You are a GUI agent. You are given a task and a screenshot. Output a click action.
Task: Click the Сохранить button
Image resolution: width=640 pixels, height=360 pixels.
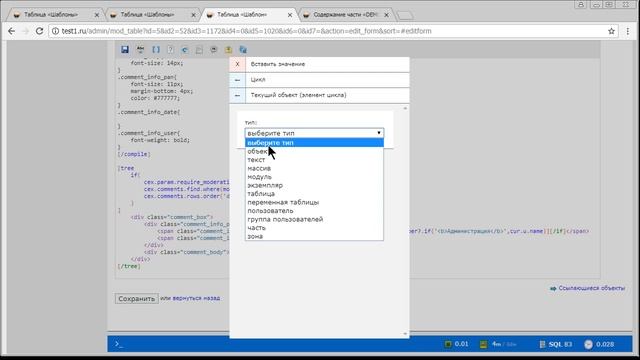136,299
